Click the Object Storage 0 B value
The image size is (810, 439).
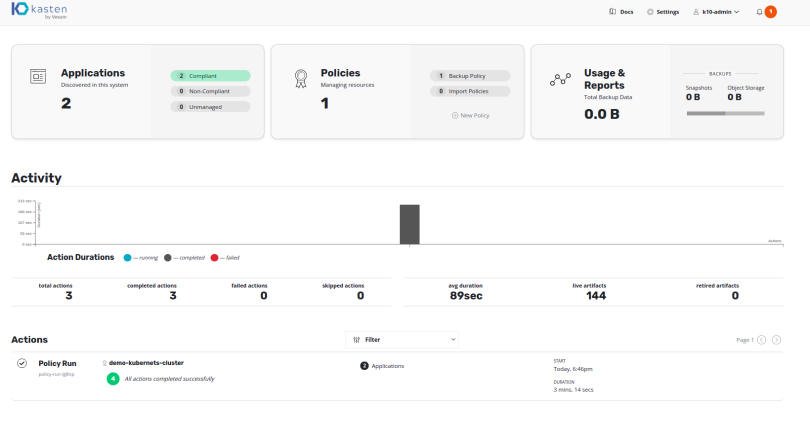pyautogui.click(x=735, y=97)
